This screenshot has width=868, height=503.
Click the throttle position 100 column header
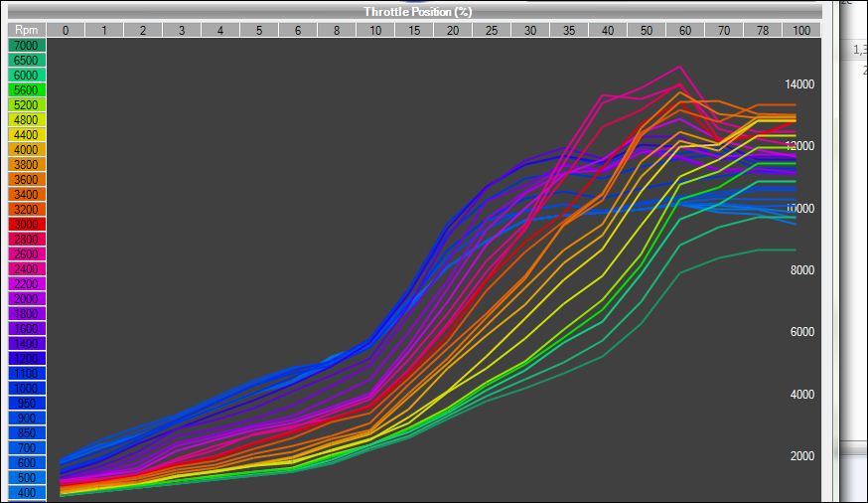pos(801,31)
